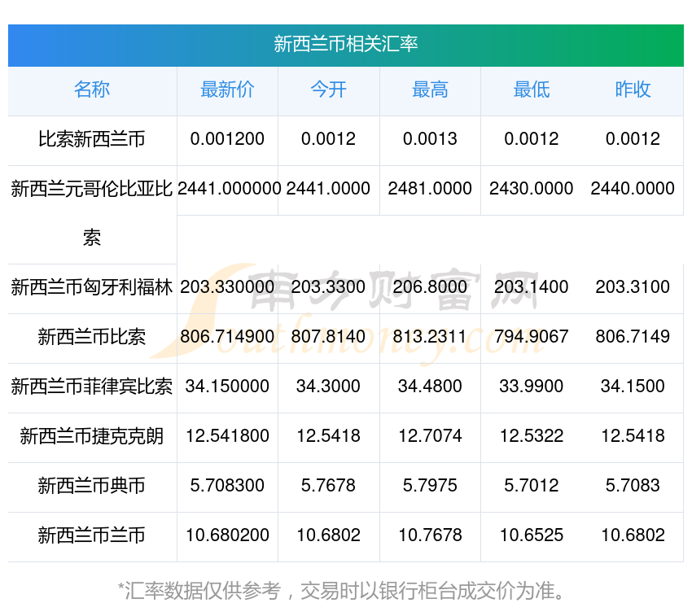The image size is (692, 616).
Task: Click latest price 34.150000
Action: [x=227, y=387]
